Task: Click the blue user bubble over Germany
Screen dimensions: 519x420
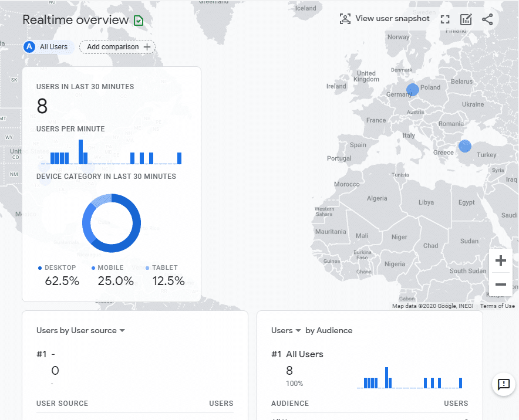Action: pyautogui.click(x=413, y=90)
